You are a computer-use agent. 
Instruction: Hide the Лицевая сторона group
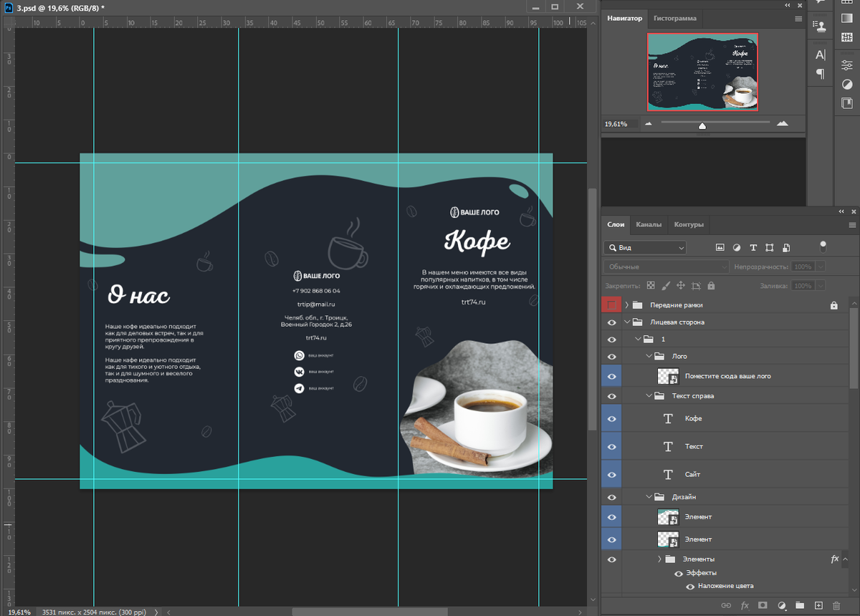pyautogui.click(x=611, y=322)
